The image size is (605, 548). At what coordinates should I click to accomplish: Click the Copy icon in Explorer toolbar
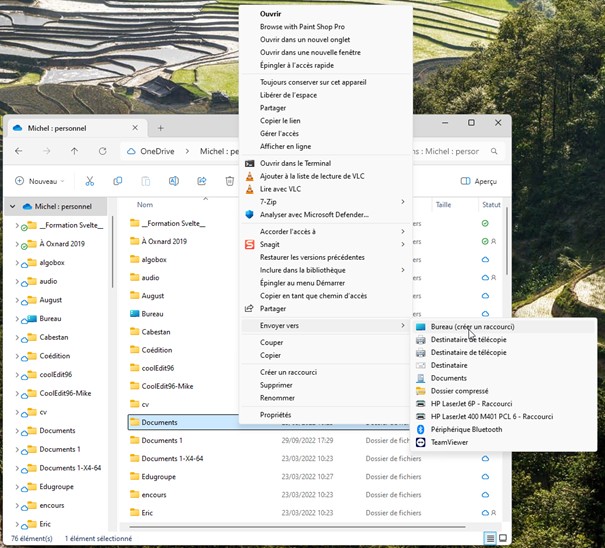tap(118, 181)
